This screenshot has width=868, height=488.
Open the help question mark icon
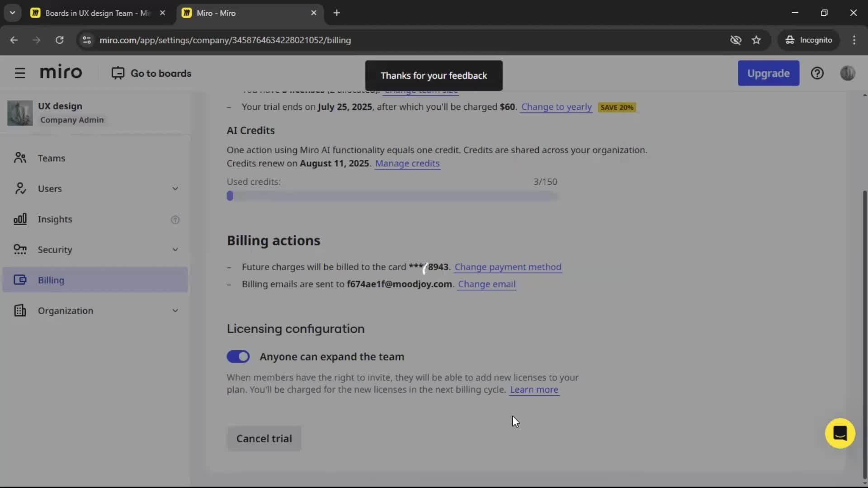pyautogui.click(x=817, y=73)
